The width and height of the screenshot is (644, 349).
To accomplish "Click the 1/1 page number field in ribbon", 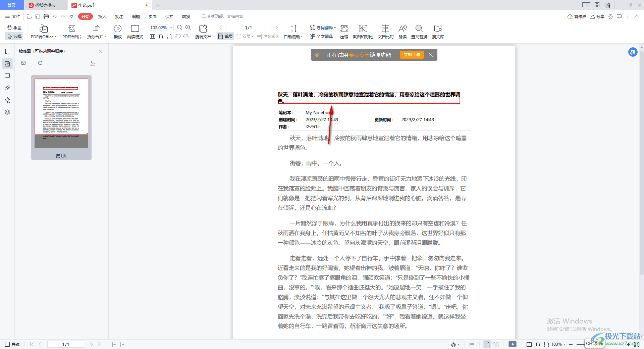I will 249,28.
